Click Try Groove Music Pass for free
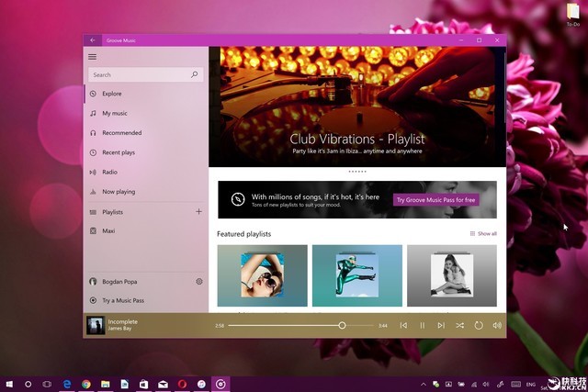Image resolution: width=588 pixels, height=392 pixels. (435, 200)
